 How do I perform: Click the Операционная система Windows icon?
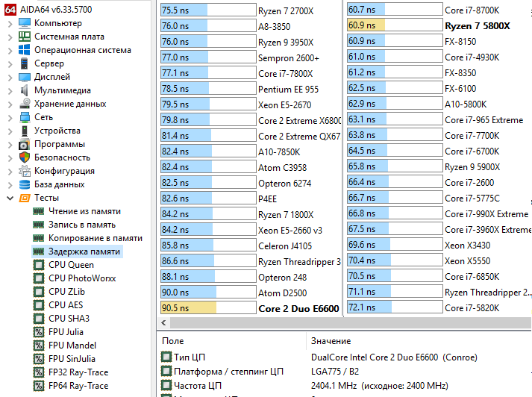click(x=25, y=50)
